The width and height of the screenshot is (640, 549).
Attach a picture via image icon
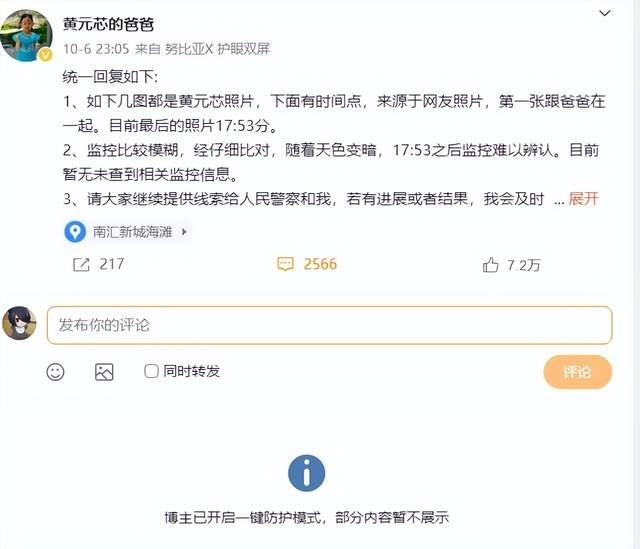(x=104, y=372)
